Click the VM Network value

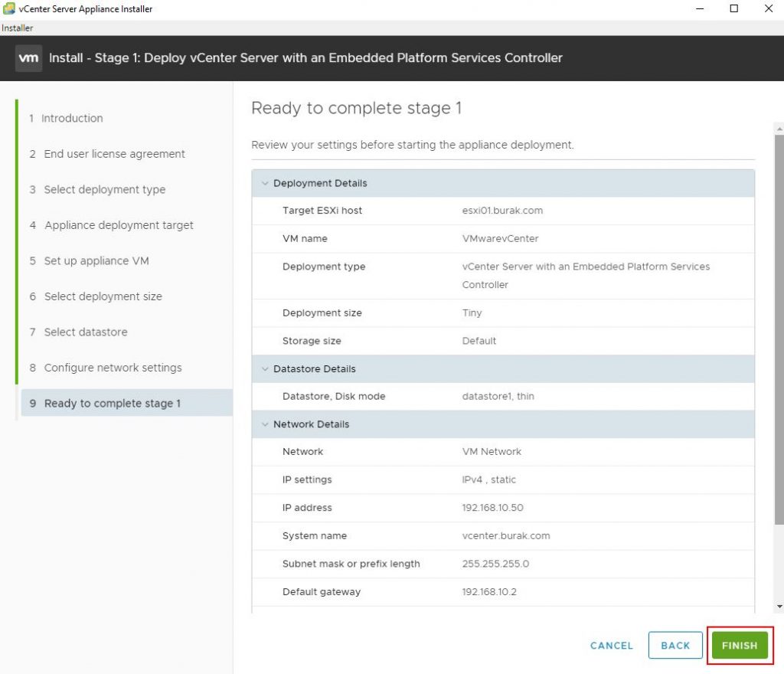pyautogui.click(x=492, y=451)
